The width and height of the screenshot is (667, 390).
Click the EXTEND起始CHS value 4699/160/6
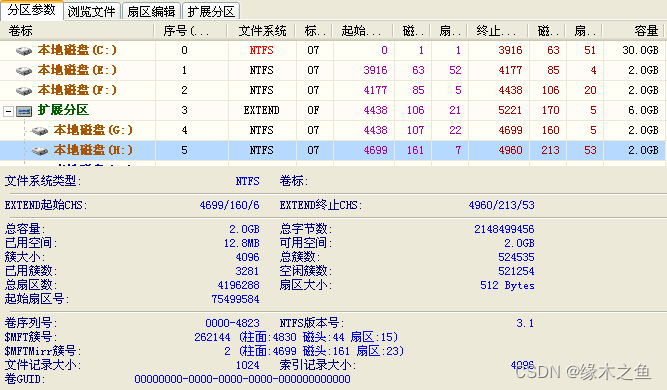point(229,205)
